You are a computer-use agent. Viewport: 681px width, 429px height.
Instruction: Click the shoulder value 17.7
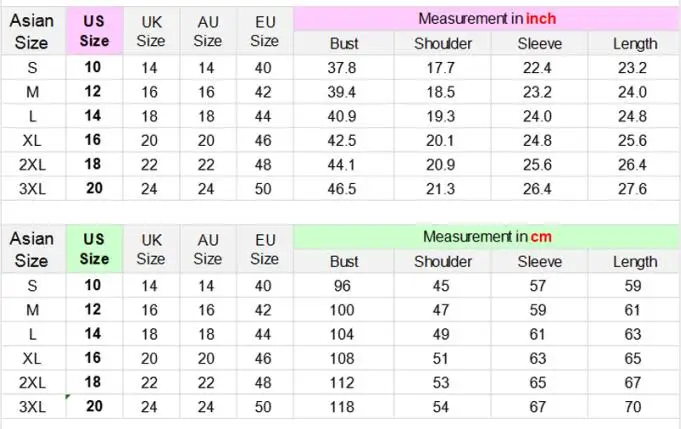[x=441, y=68]
